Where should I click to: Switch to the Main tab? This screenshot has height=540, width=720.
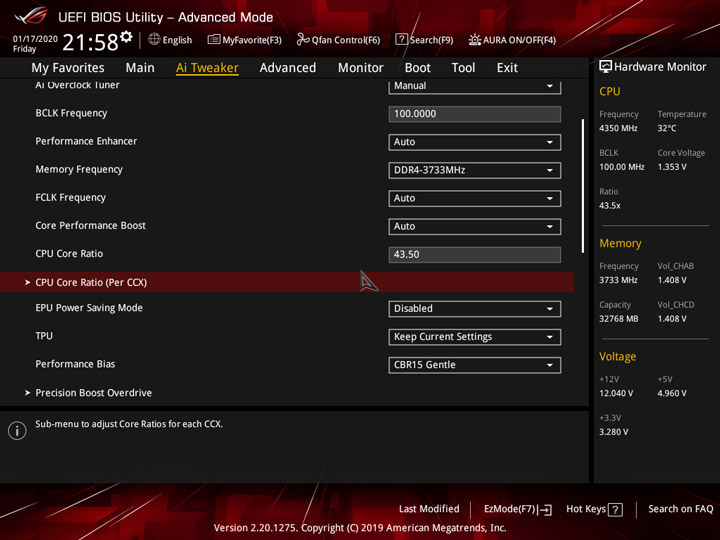pos(140,68)
